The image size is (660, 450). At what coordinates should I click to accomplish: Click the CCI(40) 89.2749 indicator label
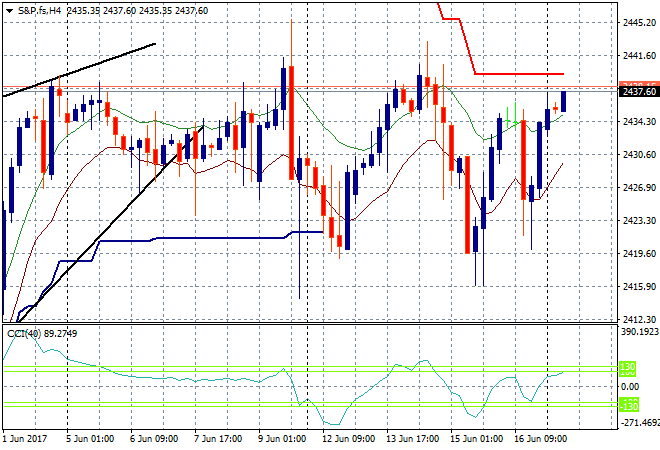coord(42,334)
